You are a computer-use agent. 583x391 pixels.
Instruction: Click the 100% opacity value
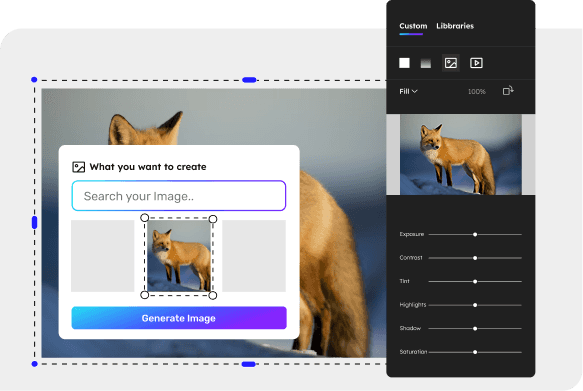pos(477,91)
